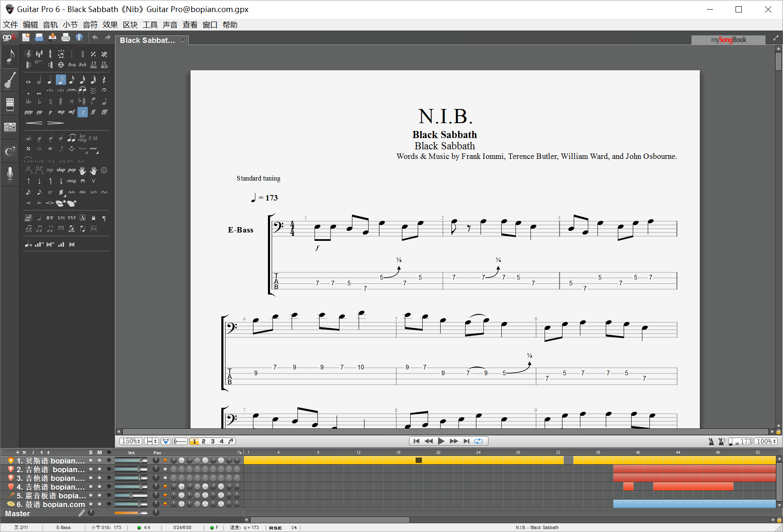Toggle mute on track 1 贝斯谱
The width and height of the screenshot is (783, 532).
pyautogui.click(x=99, y=460)
